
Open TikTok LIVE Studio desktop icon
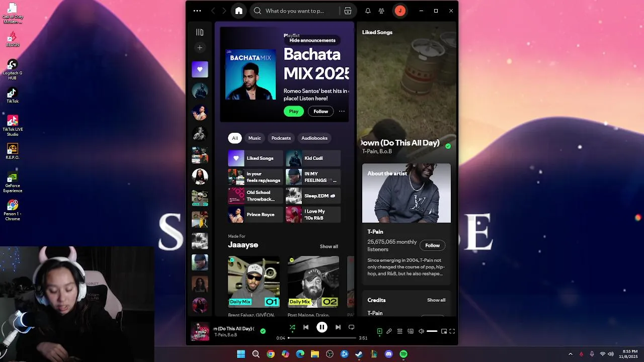point(13,126)
